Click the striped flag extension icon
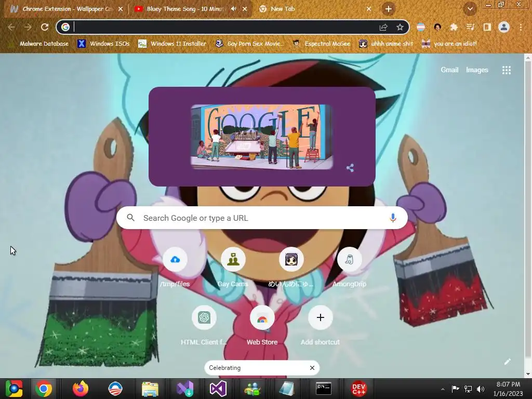The image size is (532, 399). click(421, 27)
